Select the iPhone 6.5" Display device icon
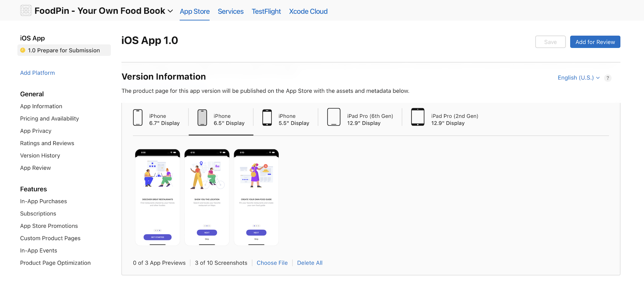 (x=202, y=118)
